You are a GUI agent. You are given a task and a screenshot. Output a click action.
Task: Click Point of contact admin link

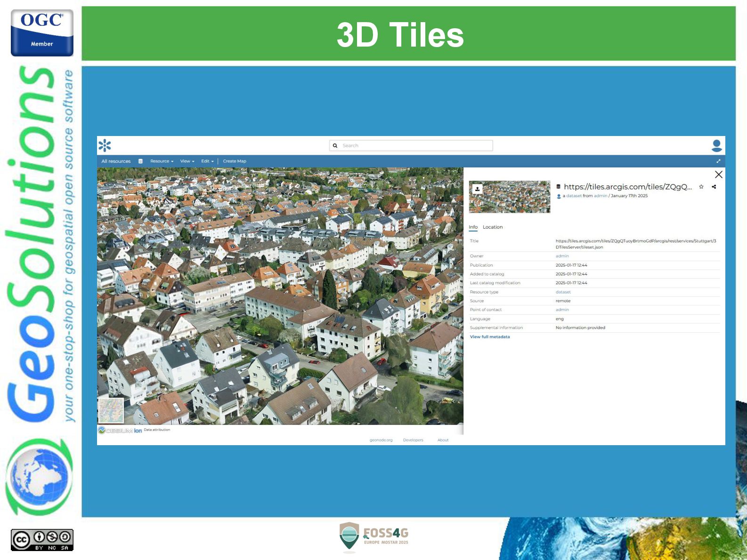tap(562, 310)
